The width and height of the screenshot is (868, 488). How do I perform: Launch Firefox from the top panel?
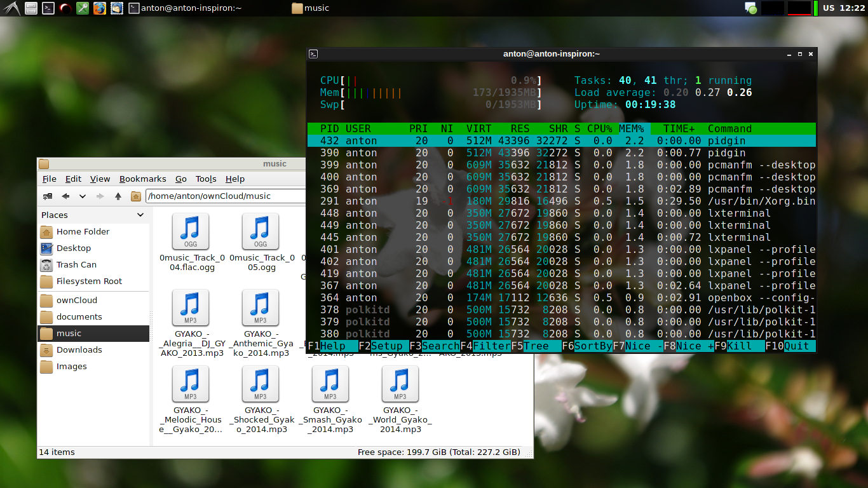100,8
